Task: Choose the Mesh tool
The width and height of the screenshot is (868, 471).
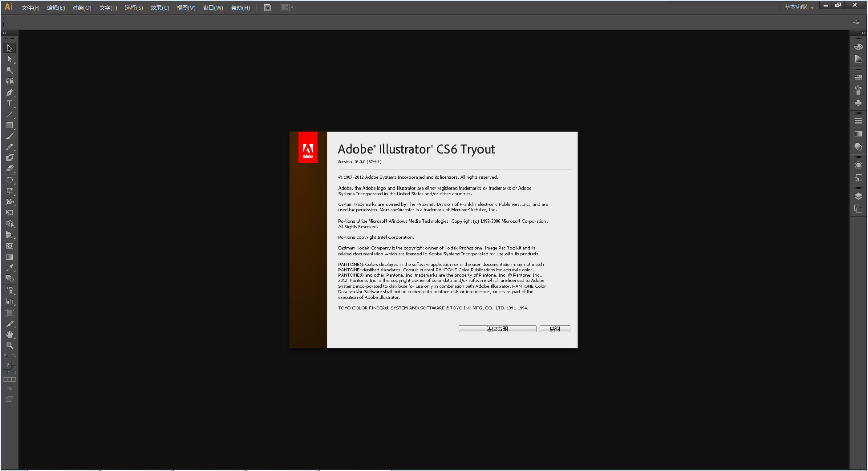Action: click(x=10, y=246)
